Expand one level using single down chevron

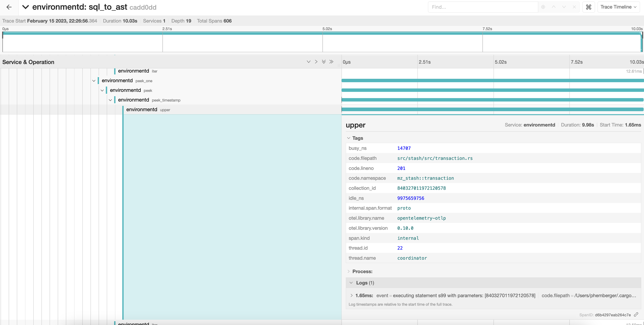[x=309, y=62]
